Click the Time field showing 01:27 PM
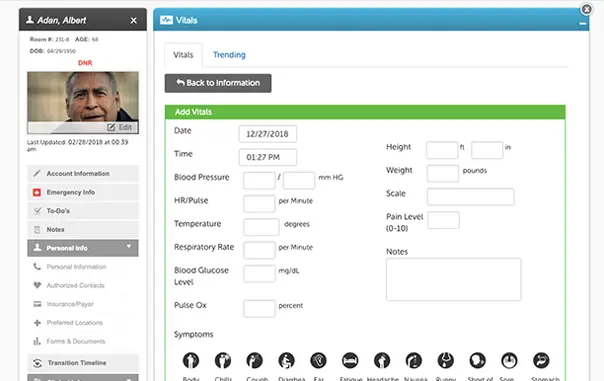Viewport: 604px width, 381px height. tap(268, 157)
